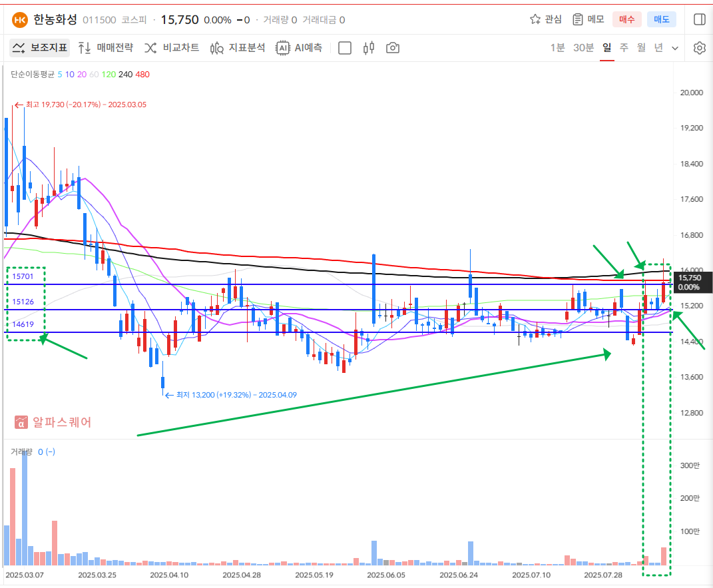Click the 단순이동평균 indicator label
This screenshot has width=713, height=588.
32,75
